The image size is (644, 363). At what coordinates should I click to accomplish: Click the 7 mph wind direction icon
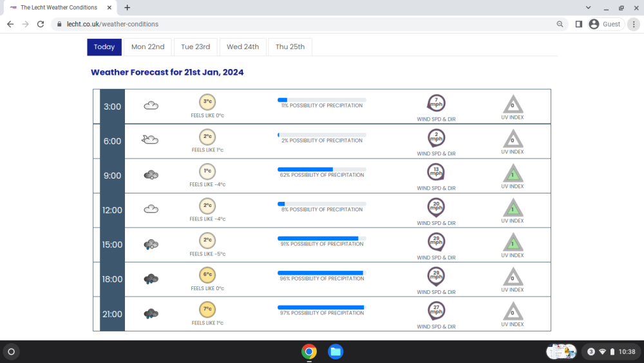(x=436, y=103)
